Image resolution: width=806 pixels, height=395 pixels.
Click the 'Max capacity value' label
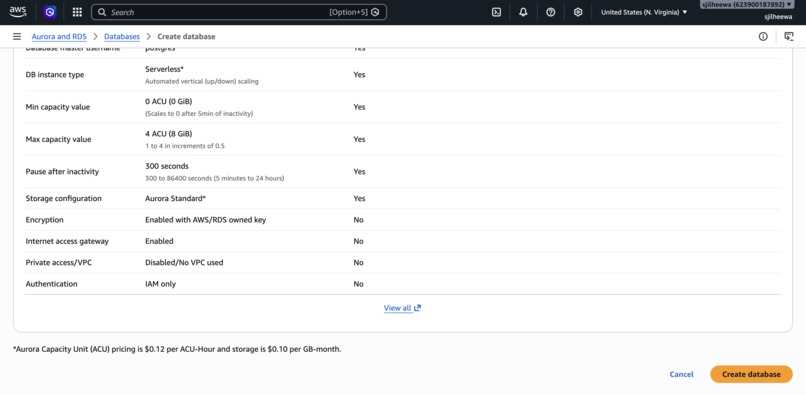[58, 139]
